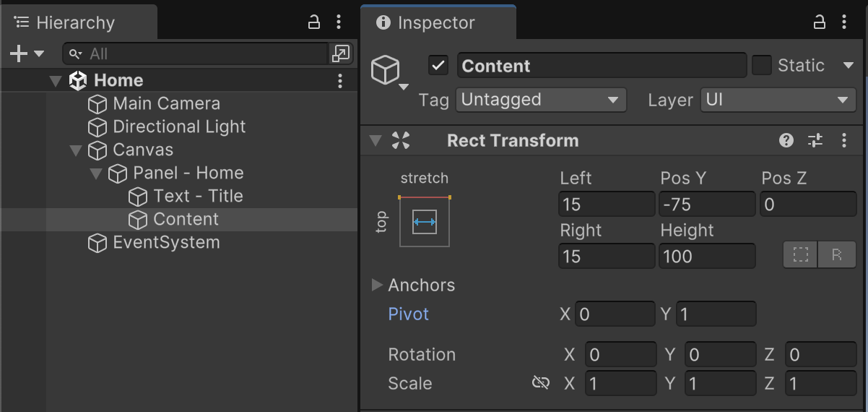Open Rect Transform preset settings icon
The image size is (868, 412).
(x=815, y=141)
